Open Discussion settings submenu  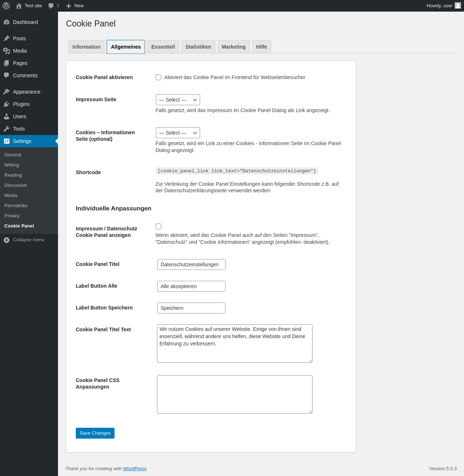[16, 185]
